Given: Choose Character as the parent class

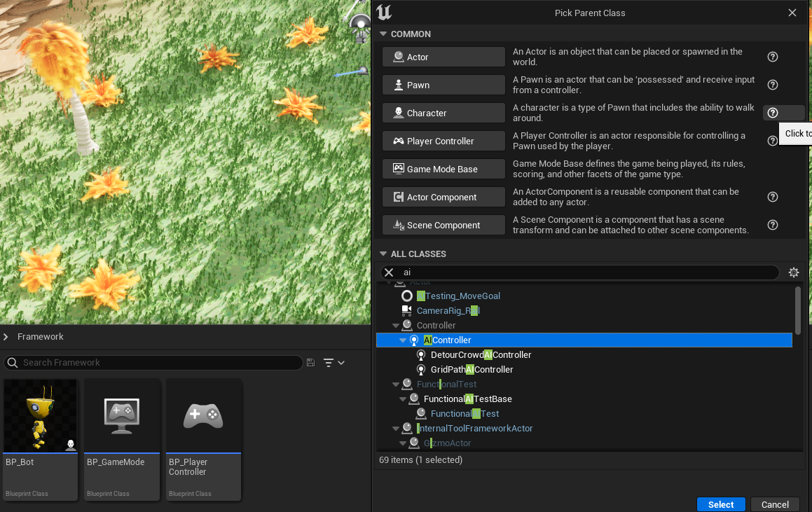Looking at the screenshot, I should click(443, 113).
